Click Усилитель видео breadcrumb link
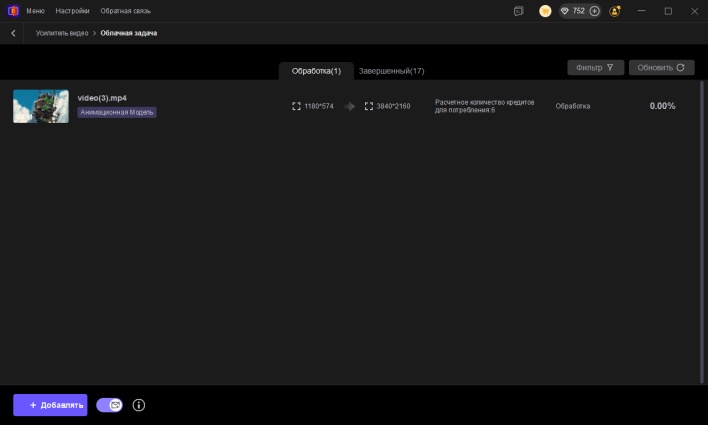 pyautogui.click(x=62, y=33)
